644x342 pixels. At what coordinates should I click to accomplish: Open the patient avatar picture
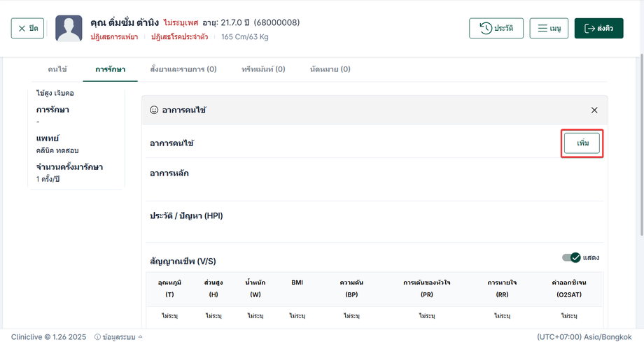(69, 29)
